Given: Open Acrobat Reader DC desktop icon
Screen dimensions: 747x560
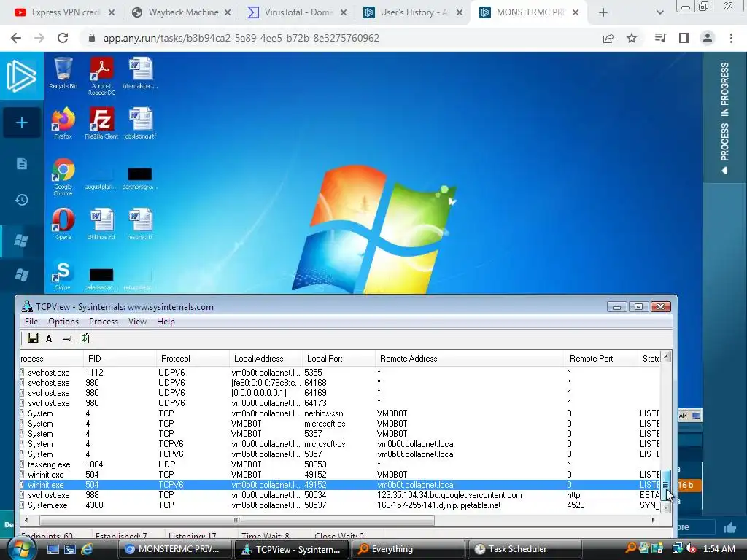Looking at the screenshot, I should [101, 76].
